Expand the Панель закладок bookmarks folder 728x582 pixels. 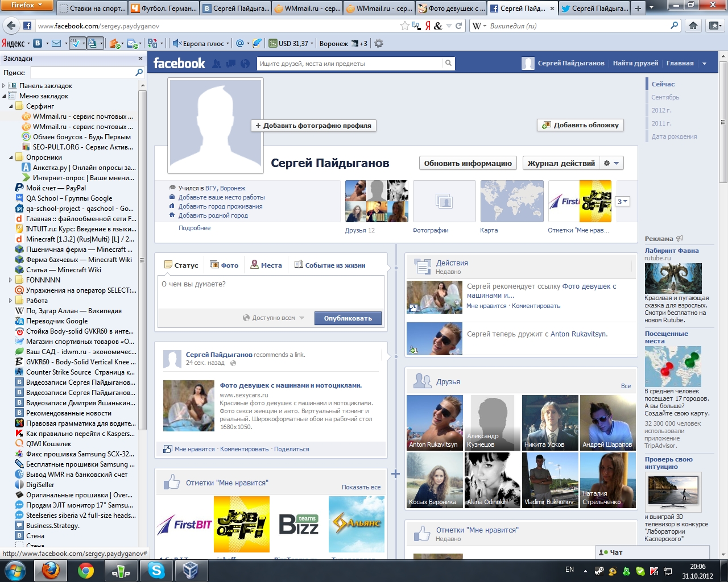click(x=3, y=86)
